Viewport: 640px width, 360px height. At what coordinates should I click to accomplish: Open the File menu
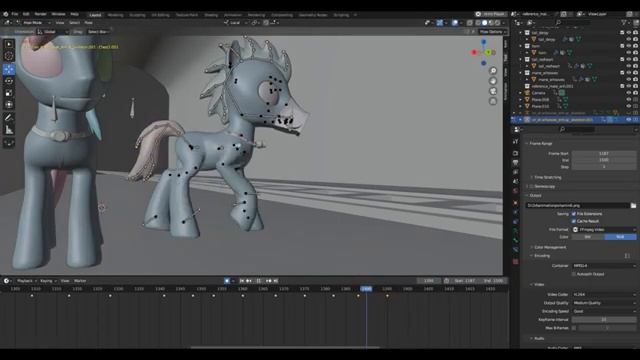pos(15,14)
